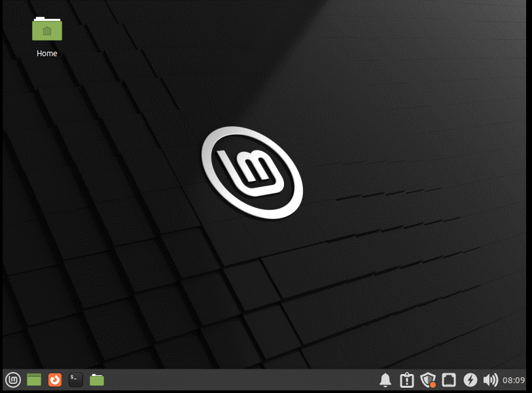The width and height of the screenshot is (532, 393).
Task: Open the Linux Mint start menu
Action: (13, 380)
